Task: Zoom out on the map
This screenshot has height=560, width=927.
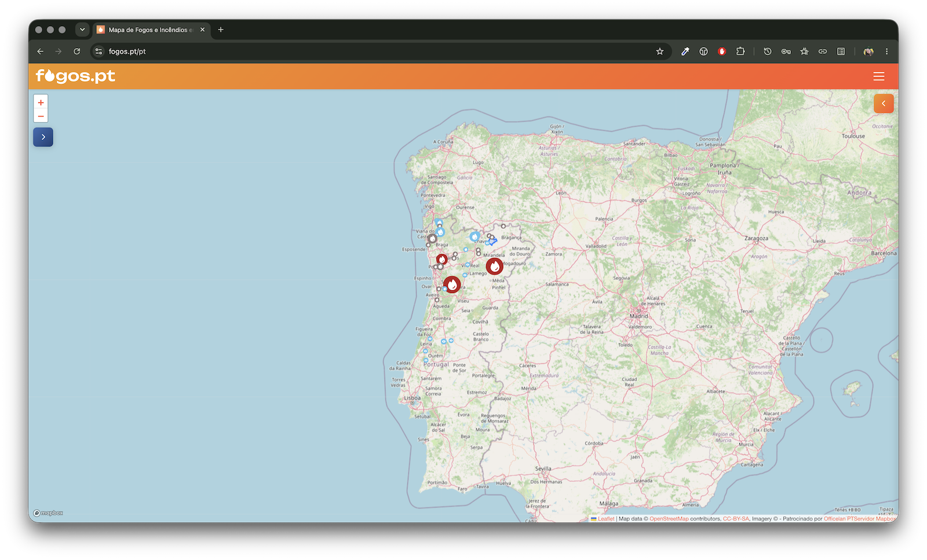Action: click(41, 116)
